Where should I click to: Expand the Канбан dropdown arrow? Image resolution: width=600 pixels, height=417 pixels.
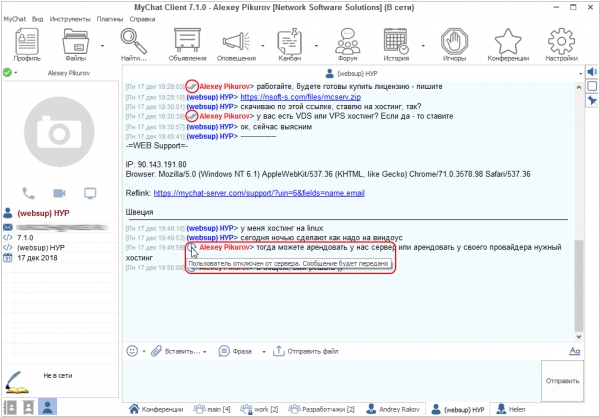[316, 46]
